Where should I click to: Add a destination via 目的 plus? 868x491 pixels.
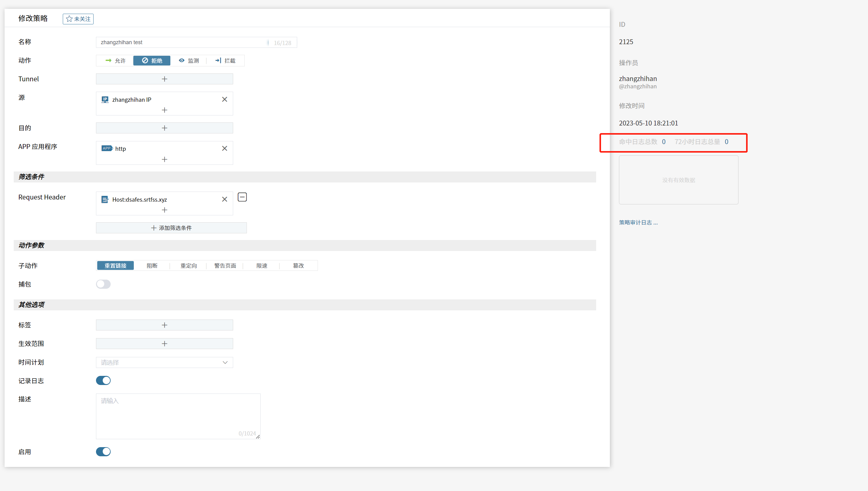(164, 128)
